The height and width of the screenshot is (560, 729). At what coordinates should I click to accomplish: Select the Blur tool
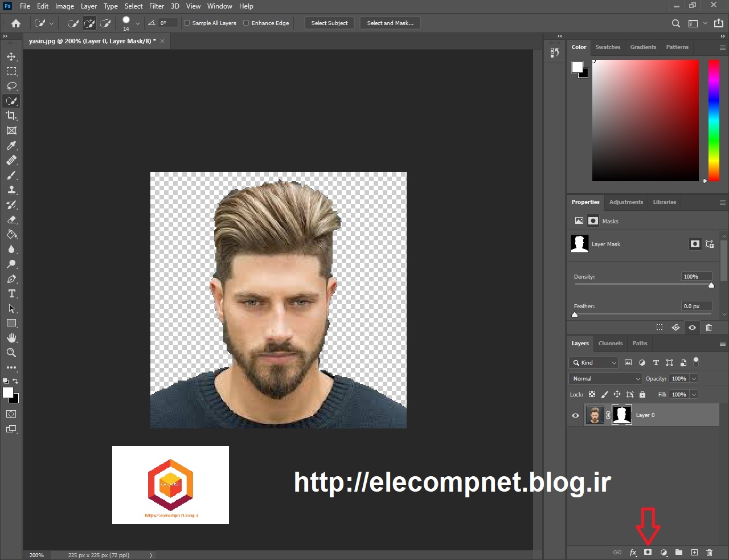point(11,249)
